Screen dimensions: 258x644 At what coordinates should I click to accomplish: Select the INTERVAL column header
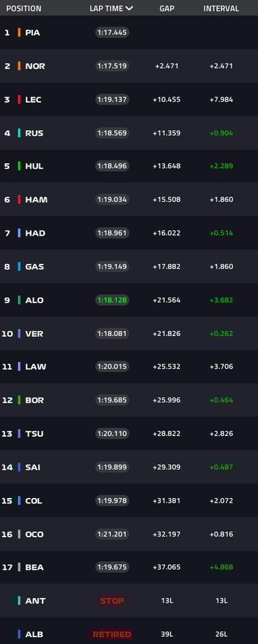click(x=221, y=9)
